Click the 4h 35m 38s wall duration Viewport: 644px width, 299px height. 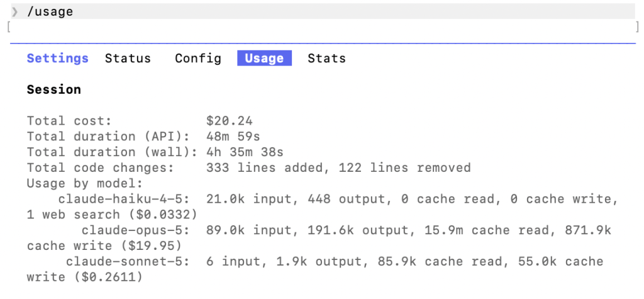point(245,152)
